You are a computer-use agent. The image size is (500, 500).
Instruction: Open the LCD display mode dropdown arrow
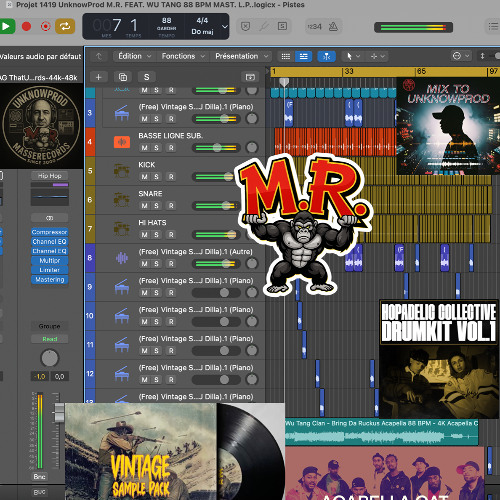click(225, 26)
